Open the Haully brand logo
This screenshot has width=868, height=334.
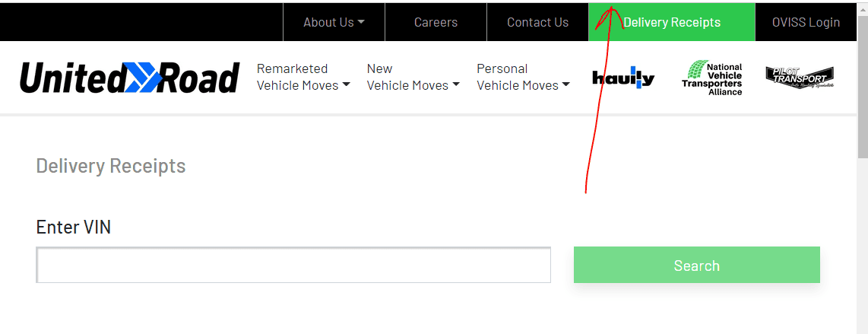click(622, 78)
